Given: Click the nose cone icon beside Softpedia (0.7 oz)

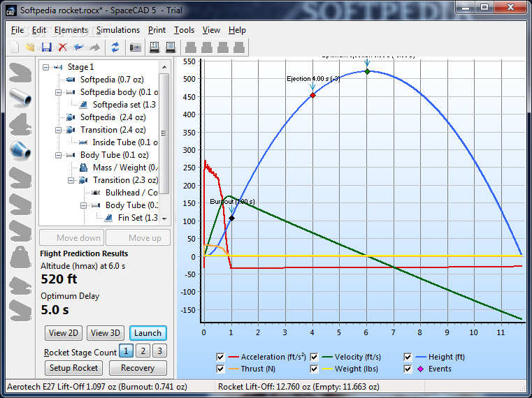Looking at the screenshot, I should [71, 80].
